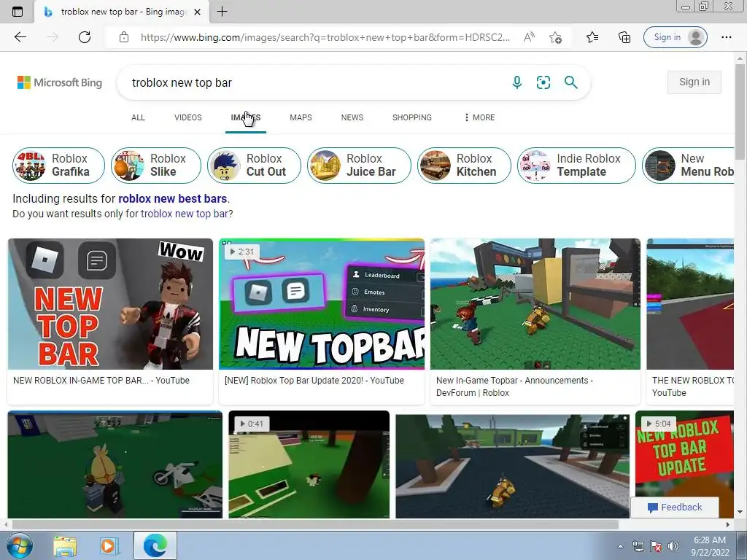Viewport: 747px width, 560px height.
Task: Open Windows Start button
Action: [x=19, y=545]
